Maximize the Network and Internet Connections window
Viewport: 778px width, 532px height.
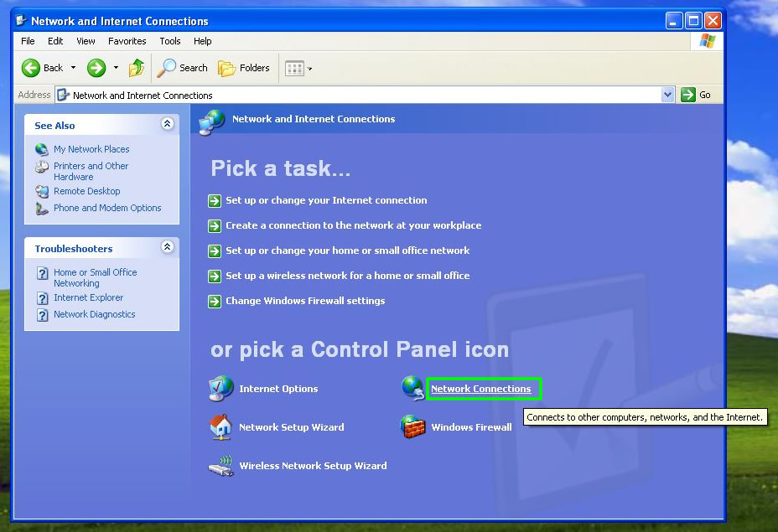pyautogui.click(x=693, y=21)
